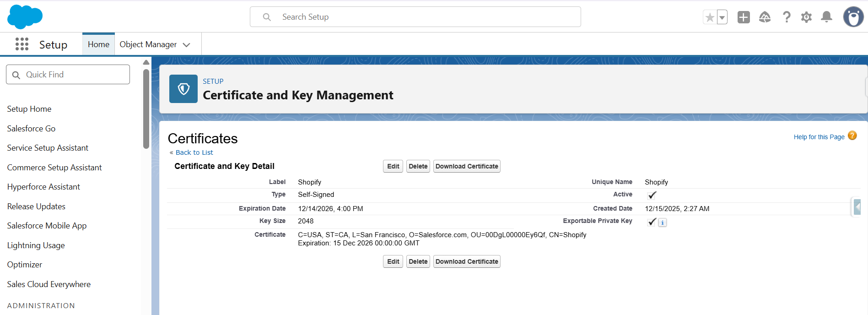The width and height of the screenshot is (868, 315).
Task: Expand the Object Manager chevron menu
Action: (x=186, y=45)
